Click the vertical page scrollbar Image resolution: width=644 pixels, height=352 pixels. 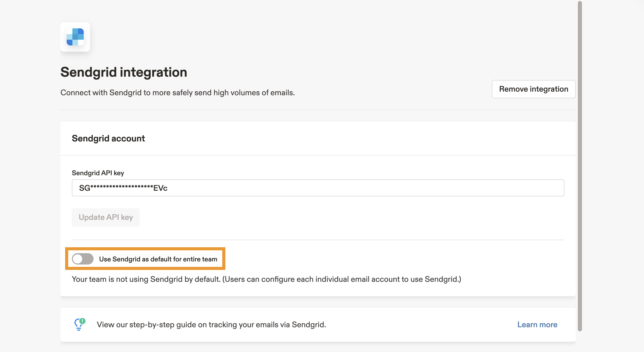580,165
